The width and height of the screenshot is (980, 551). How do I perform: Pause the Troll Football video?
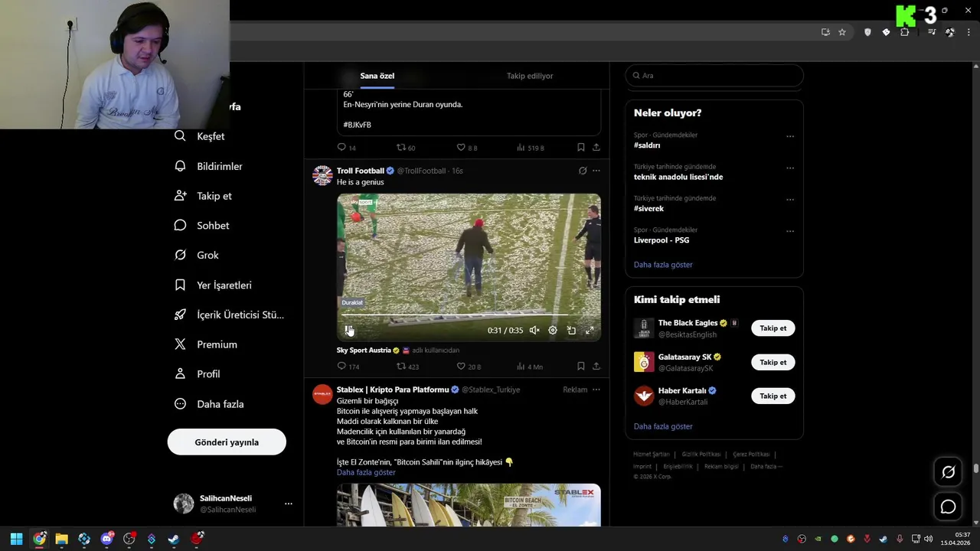[349, 330]
